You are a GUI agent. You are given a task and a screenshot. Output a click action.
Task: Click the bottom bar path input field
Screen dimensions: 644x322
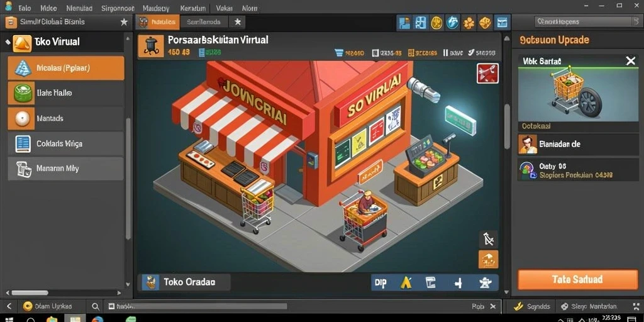point(197,306)
